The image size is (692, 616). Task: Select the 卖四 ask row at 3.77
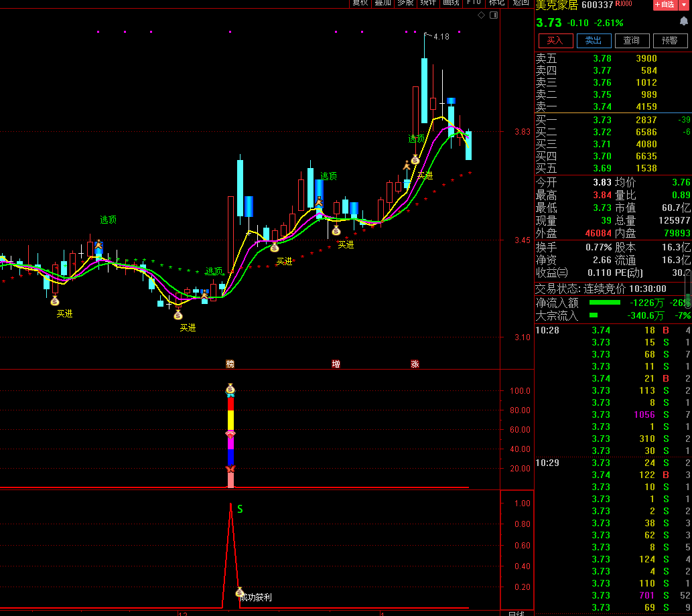click(x=613, y=70)
